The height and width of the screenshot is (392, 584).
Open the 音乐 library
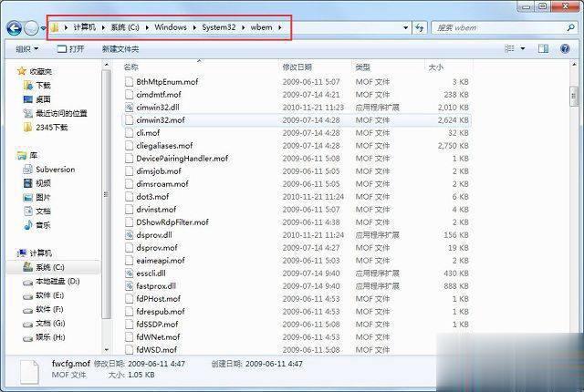click(x=36, y=225)
